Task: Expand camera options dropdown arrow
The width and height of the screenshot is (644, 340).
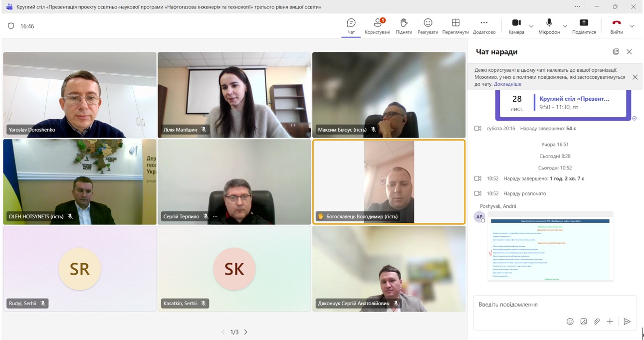Action: click(531, 26)
